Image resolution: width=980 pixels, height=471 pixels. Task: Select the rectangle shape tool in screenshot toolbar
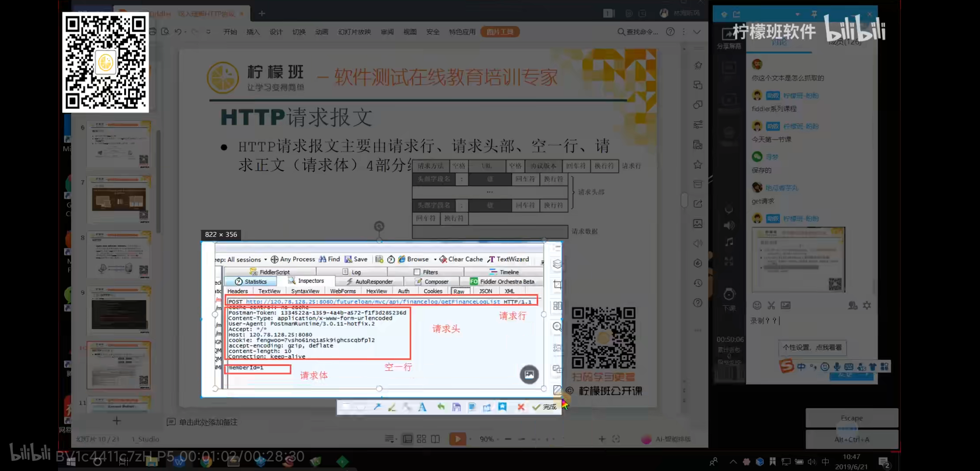point(347,407)
